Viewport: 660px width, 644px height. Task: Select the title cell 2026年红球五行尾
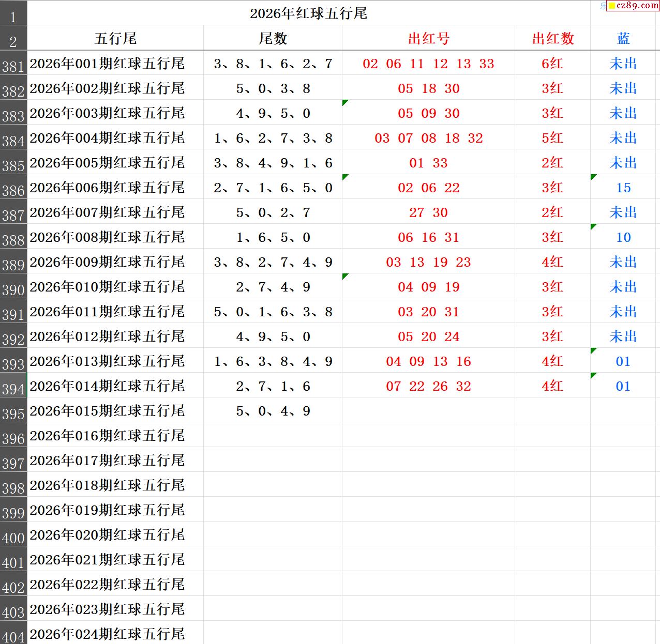(308, 13)
